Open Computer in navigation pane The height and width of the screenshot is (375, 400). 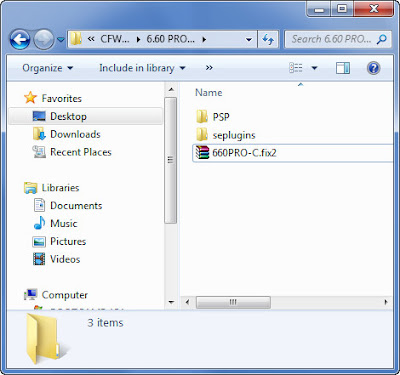[65, 295]
